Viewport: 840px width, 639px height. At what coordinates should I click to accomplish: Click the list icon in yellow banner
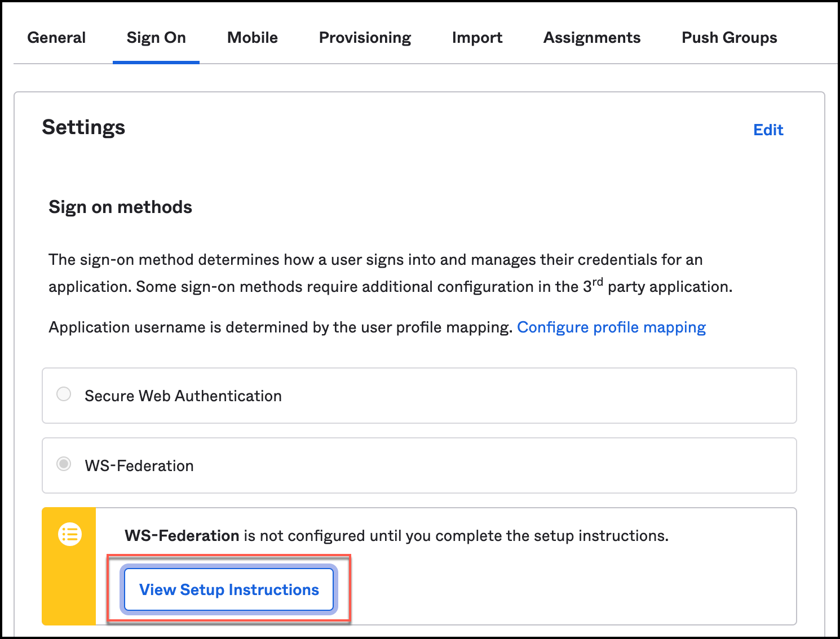[x=70, y=534]
